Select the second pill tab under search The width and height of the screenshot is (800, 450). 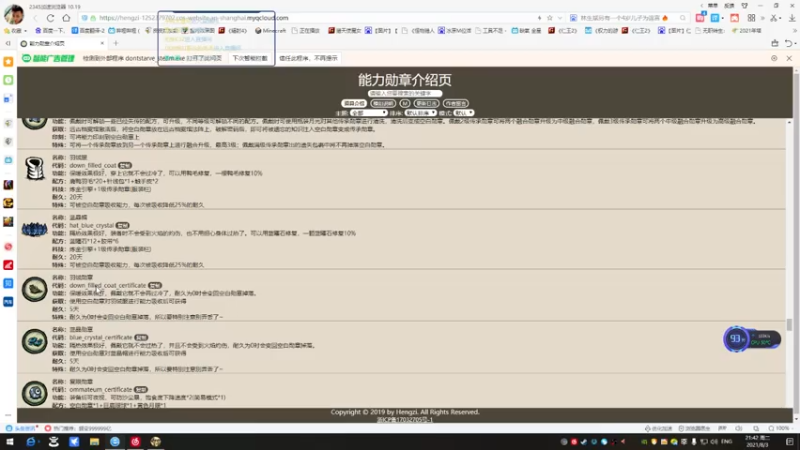tap(383, 103)
